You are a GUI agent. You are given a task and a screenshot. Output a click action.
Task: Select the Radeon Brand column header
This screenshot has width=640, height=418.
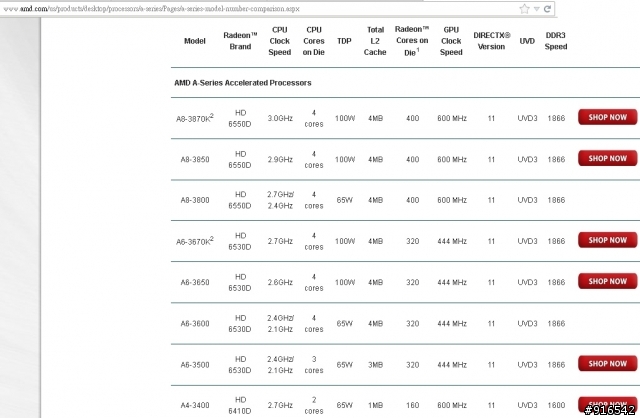pos(240,41)
